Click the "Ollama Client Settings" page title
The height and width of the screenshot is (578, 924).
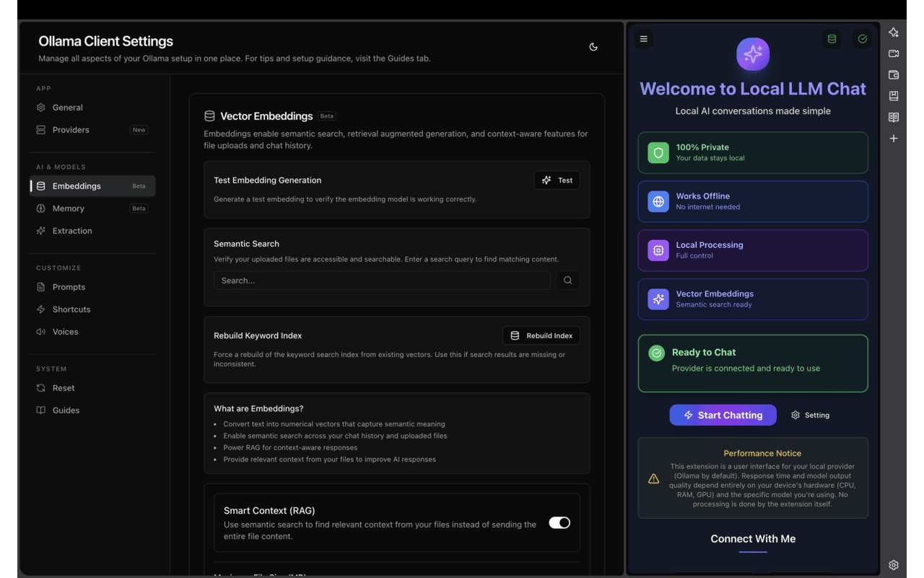[105, 41]
